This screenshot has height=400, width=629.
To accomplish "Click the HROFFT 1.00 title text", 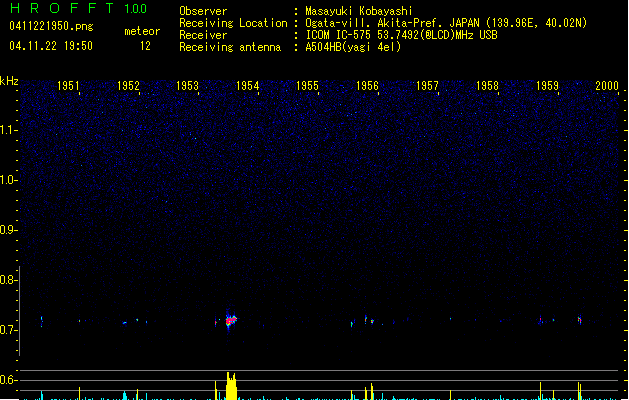I will [79, 8].
